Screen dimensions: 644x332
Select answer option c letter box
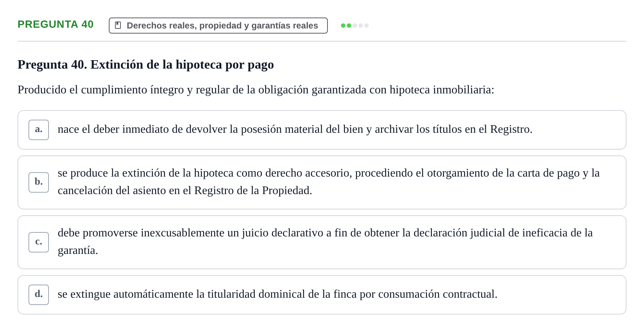pos(39,242)
